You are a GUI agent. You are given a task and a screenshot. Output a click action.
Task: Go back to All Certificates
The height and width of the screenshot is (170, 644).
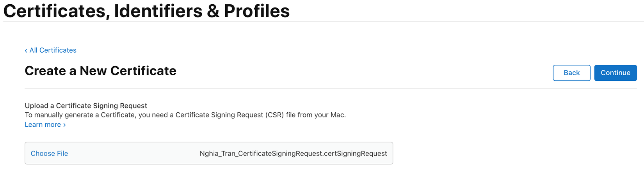pyautogui.click(x=53, y=50)
